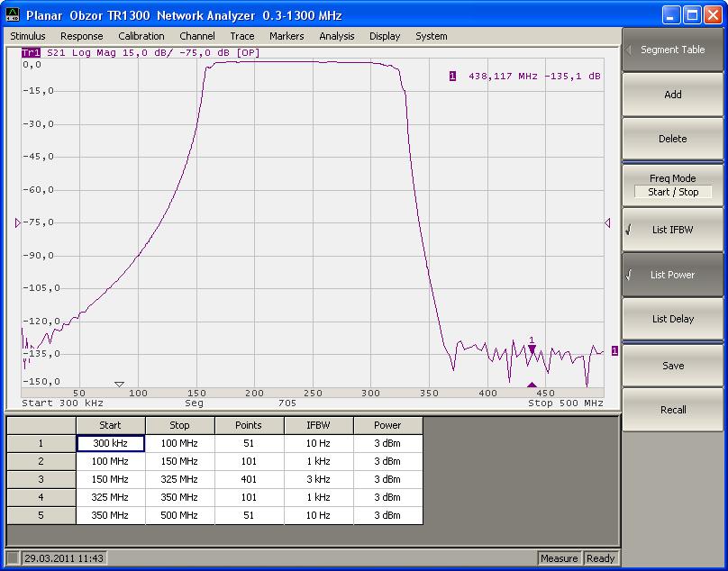The image size is (728, 571).
Task: Click the S21 Log Mag trace title
Action: [153, 52]
